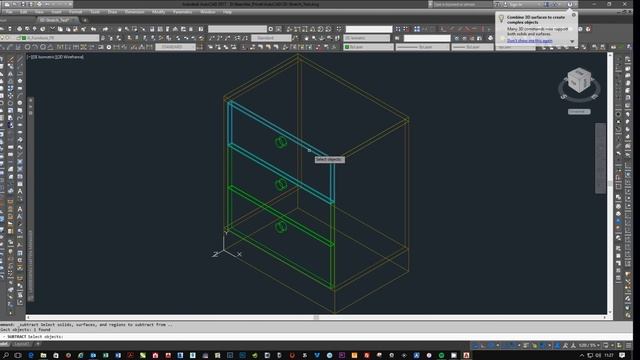Click the Undo arrow in Standard toolbar
The image size is (640, 360).
click(x=93, y=29)
